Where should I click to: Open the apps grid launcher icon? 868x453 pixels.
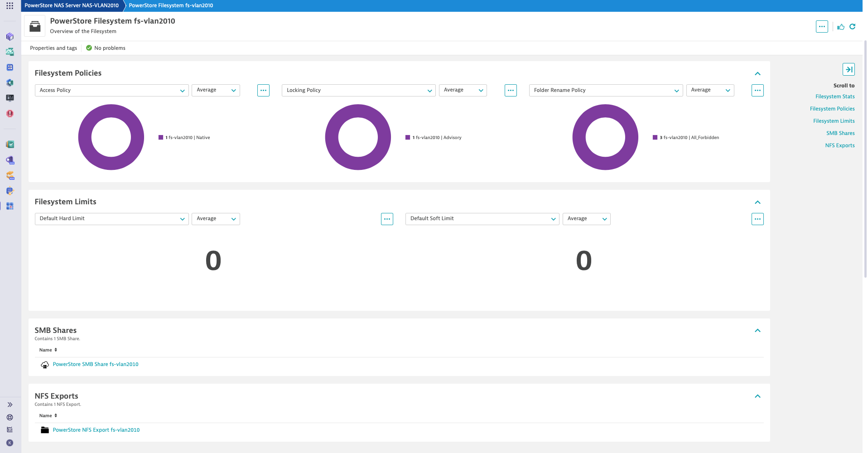(x=10, y=6)
